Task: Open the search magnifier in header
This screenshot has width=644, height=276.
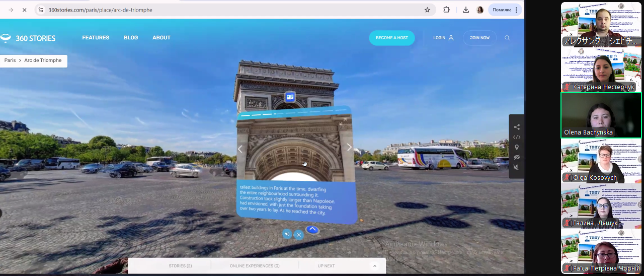Action: point(507,38)
